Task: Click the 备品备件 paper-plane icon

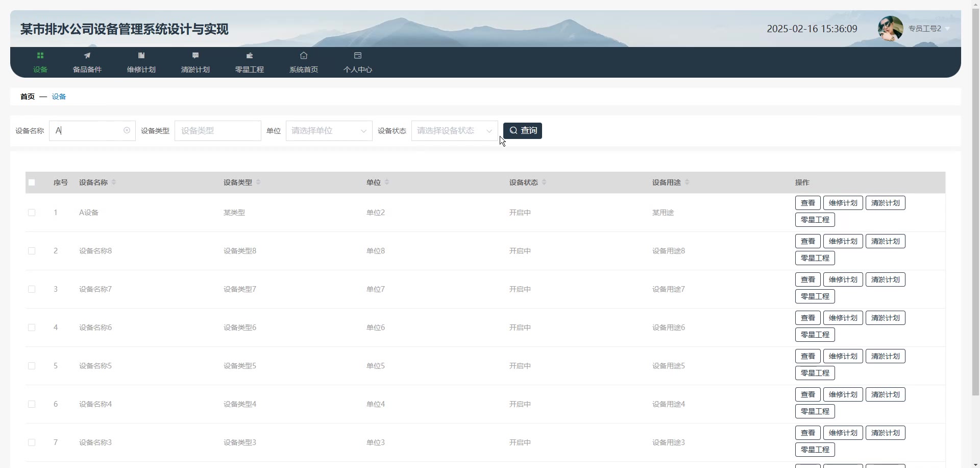Action: (87, 55)
